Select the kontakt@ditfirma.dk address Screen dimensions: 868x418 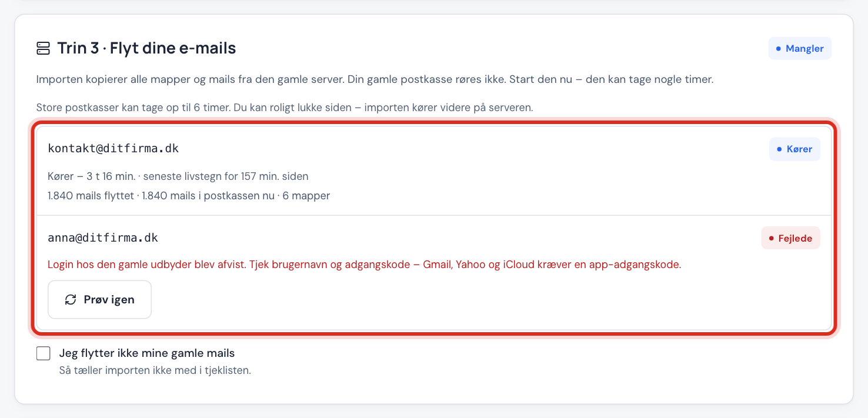pyautogui.click(x=113, y=149)
